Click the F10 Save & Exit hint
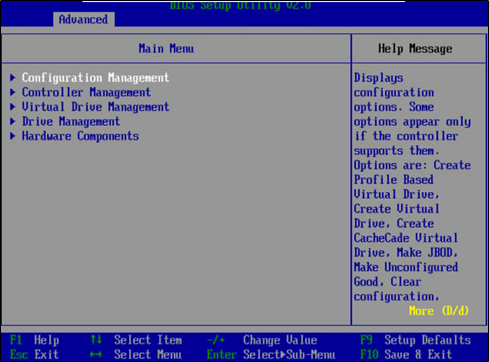489x362 pixels. 406,354
